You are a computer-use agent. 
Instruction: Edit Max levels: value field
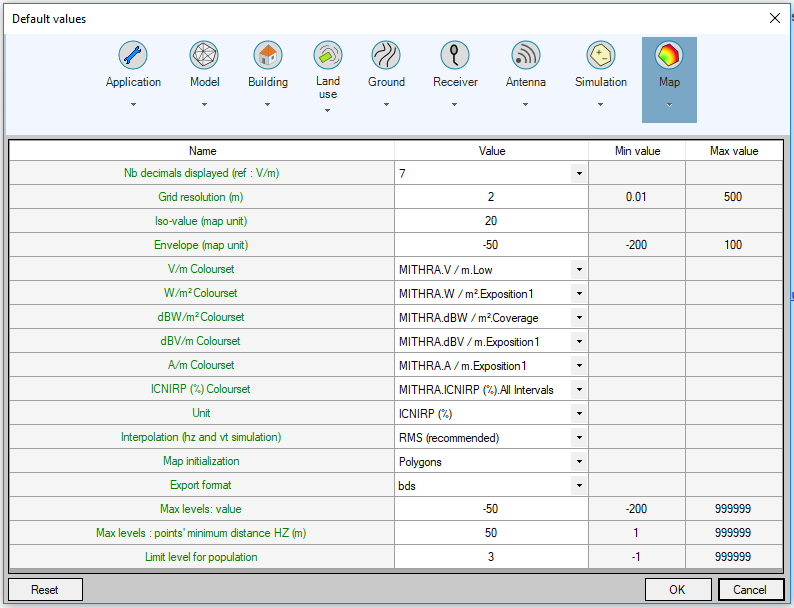pyautogui.click(x=491, y=509)
